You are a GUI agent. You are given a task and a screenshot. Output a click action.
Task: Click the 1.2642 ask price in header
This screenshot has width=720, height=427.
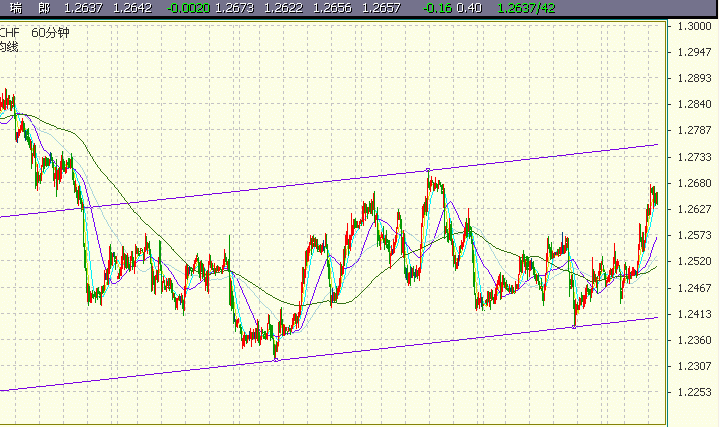coord(132,8)
